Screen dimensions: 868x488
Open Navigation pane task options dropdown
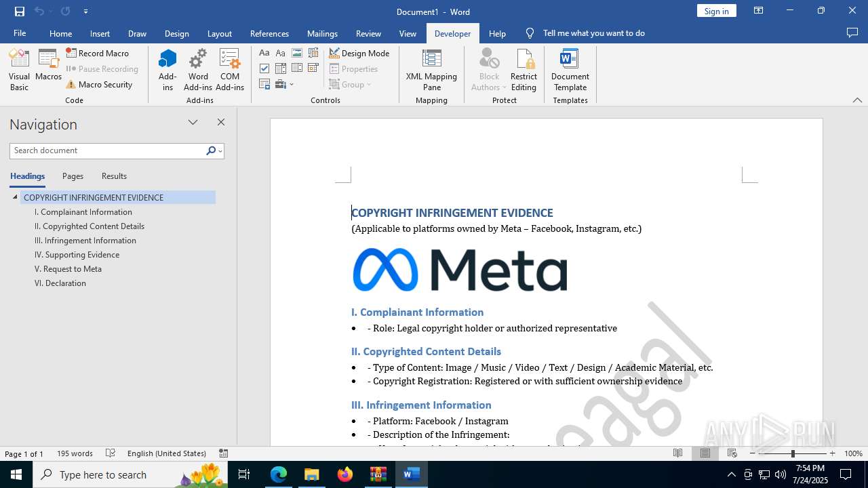click(x=193, y=123)
